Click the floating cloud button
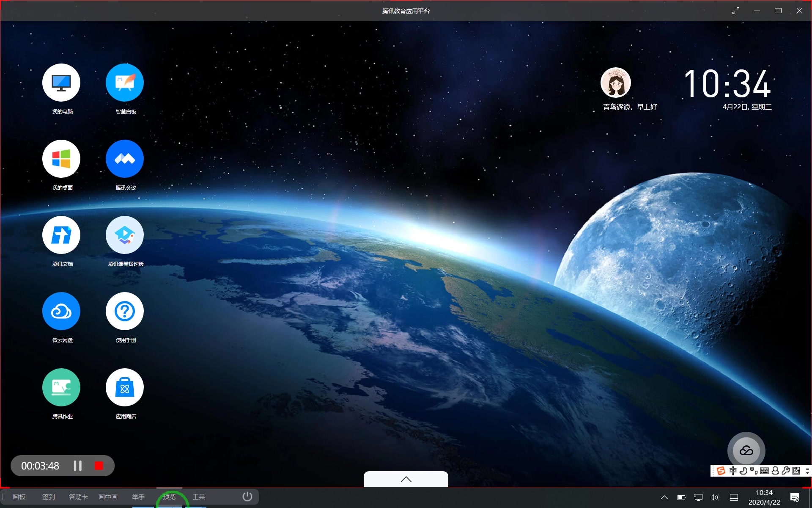Viewport: 812px width, 508px height. 746,451
